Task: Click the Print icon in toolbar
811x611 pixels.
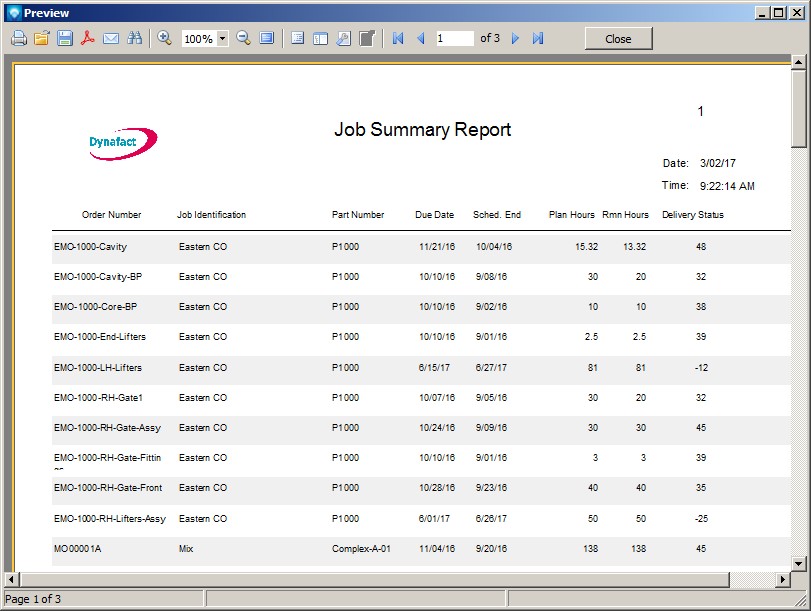Action: pos(19,38)
